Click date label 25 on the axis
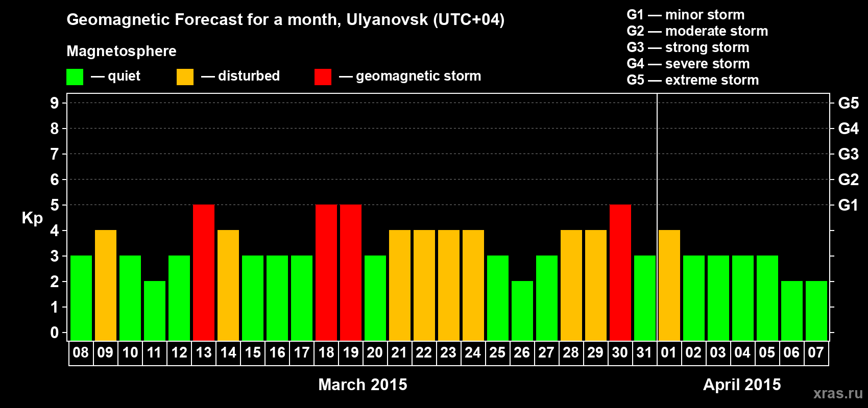Screen dimensions: 868x408 (x=497, y=352)
